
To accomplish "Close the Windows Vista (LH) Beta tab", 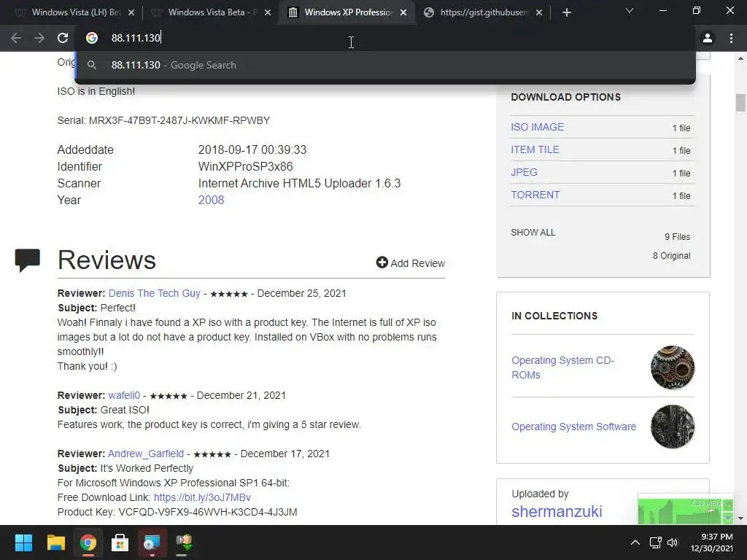I will (x=131, y=13).
